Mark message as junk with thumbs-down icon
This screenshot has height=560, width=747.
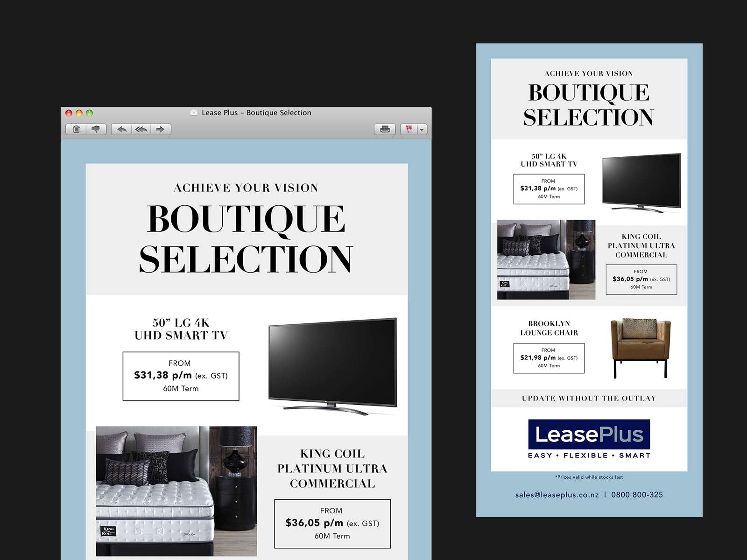[x=96, y=129]
